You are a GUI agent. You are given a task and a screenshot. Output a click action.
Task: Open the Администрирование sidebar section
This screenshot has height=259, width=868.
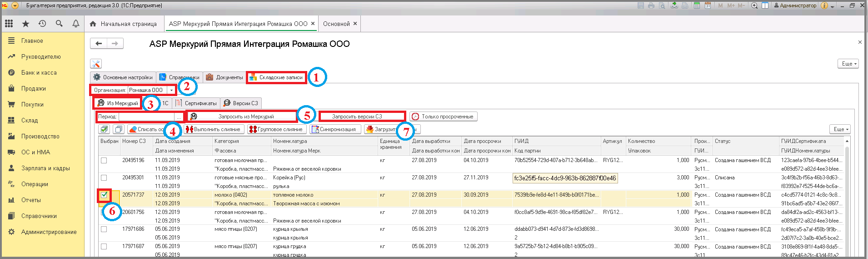(49, 232)
